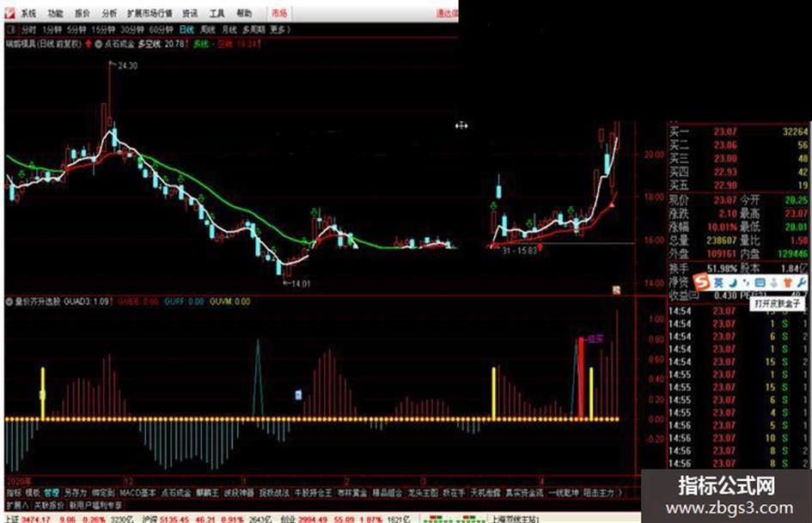Viewport: 812px width, 523px height.
Task: Select the 管理 tab at the bottom
Action: coord(52,492)
